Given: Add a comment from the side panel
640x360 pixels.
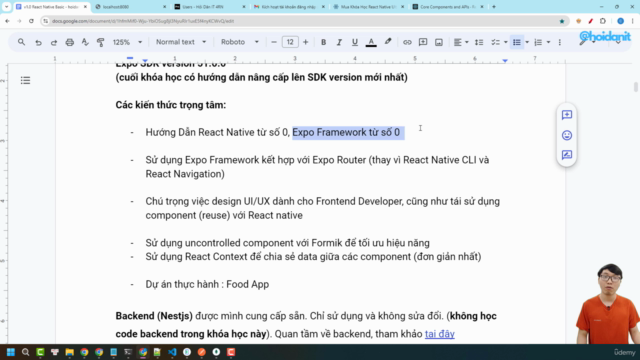Looking at the screenshot, I should [x=567, y=115].
